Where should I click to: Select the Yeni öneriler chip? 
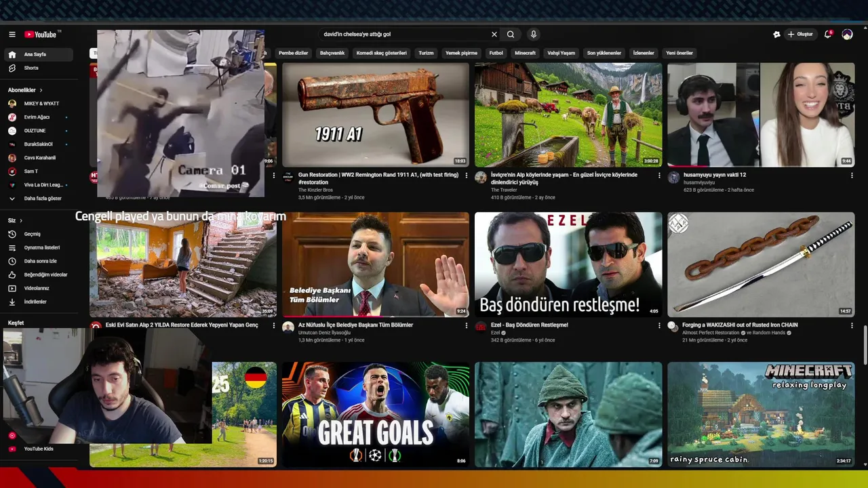[x=679, y=53]
